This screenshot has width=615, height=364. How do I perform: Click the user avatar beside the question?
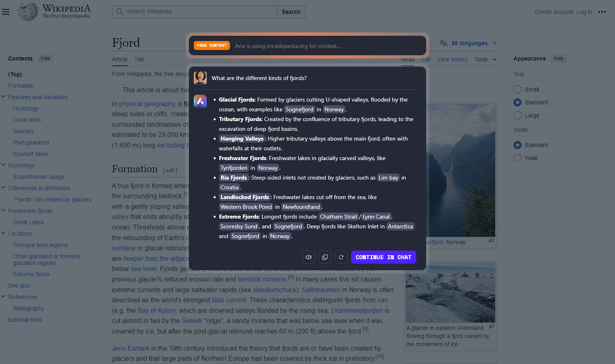pyautogui.click(x=200, y=78)
